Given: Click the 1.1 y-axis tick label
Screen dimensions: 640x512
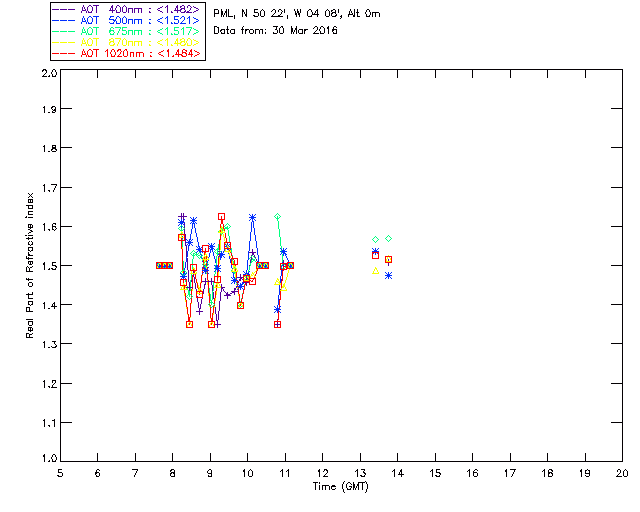Looking at the screenshot, I should click(49, 423).
